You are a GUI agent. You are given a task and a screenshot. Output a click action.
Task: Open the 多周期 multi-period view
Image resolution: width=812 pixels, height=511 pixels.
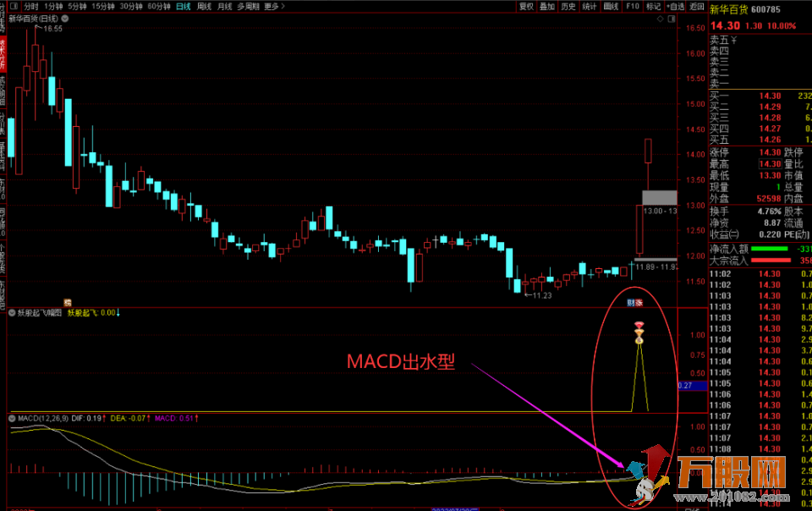click(x=248, y=6)
